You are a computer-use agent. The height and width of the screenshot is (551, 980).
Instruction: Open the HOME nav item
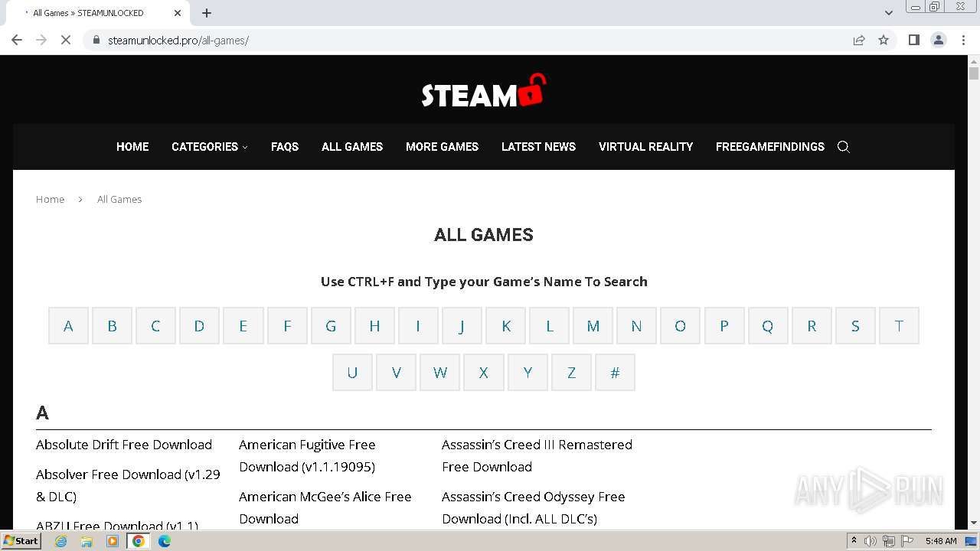(x=132, y=147)
